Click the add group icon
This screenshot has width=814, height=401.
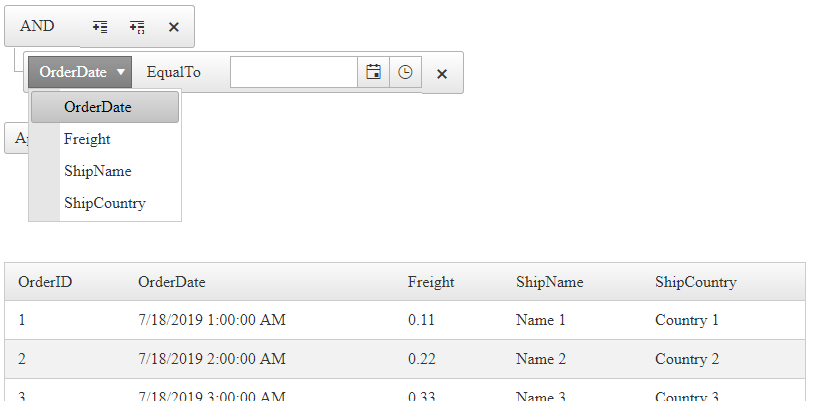pyautogui.click(x=137, y=27)
